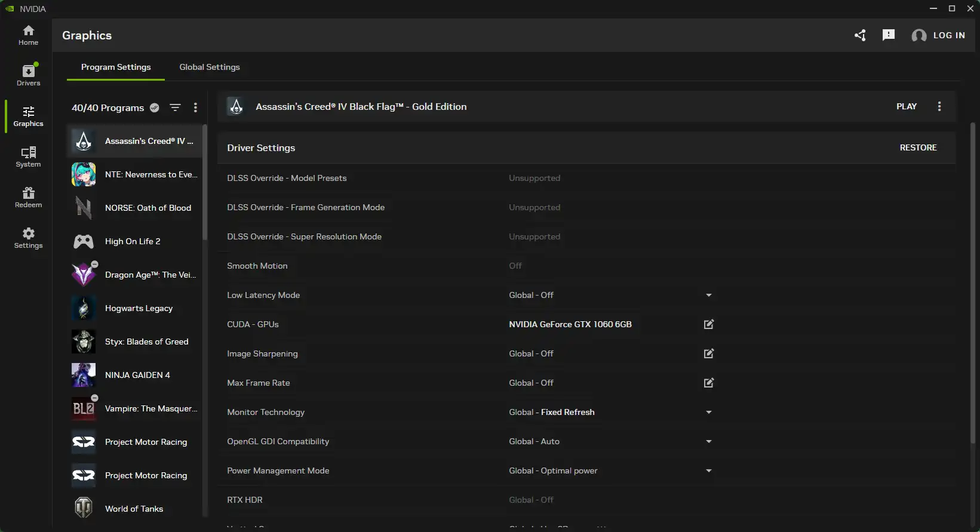The height and width of the screenshot is (532, 980).
Task: Select Assassin's Creed IV in program list
Action: click(134, 141)
